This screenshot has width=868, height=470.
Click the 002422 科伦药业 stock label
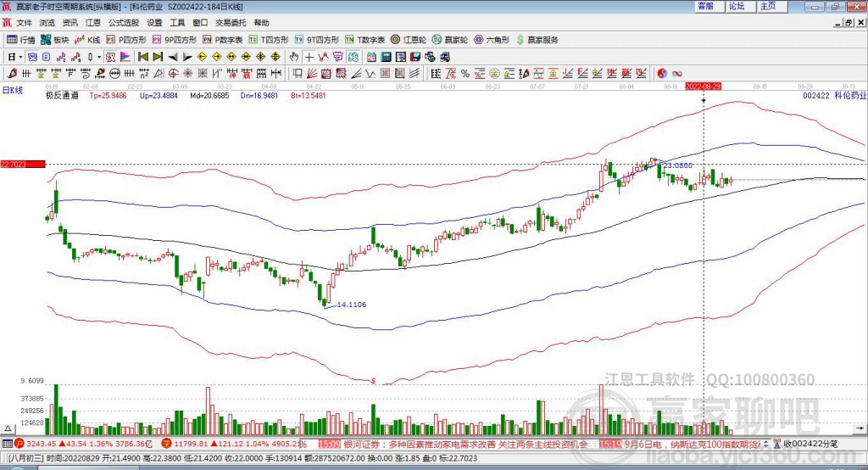(834, 95)
